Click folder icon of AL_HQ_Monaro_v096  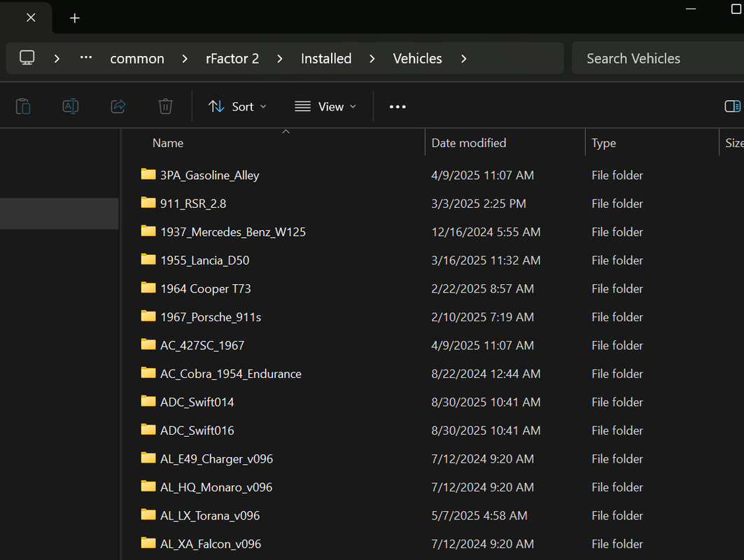point(148,486)
